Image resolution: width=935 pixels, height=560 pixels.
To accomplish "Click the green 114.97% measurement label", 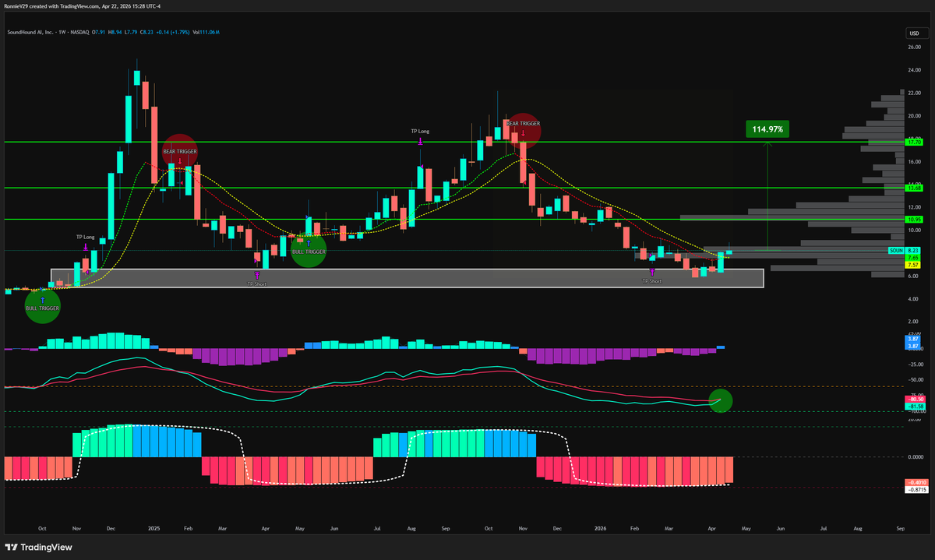I will tap(768, 129).
